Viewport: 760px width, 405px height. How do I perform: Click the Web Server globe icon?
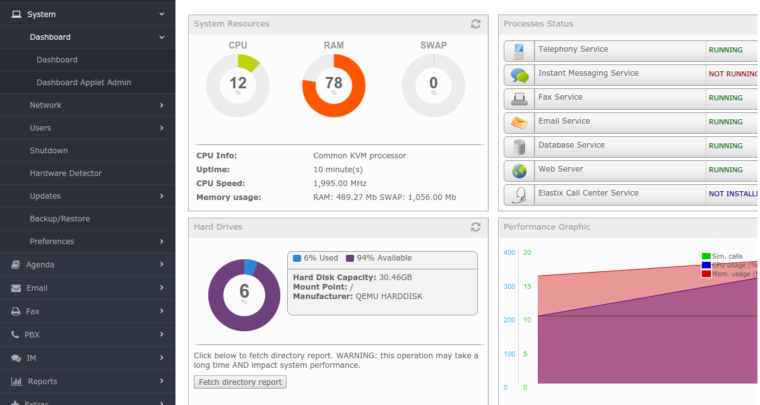coord(519,170)
